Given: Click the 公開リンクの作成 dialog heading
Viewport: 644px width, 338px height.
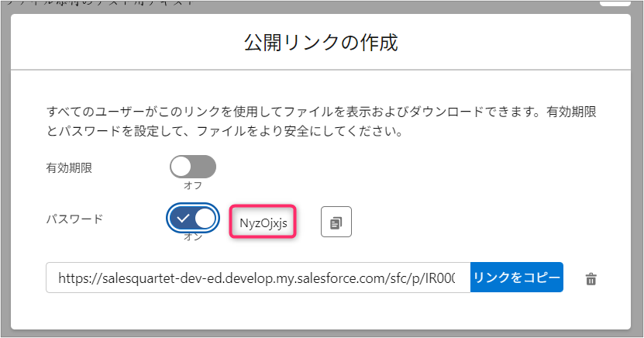Looking at the screenshot, I should (321, 42).
